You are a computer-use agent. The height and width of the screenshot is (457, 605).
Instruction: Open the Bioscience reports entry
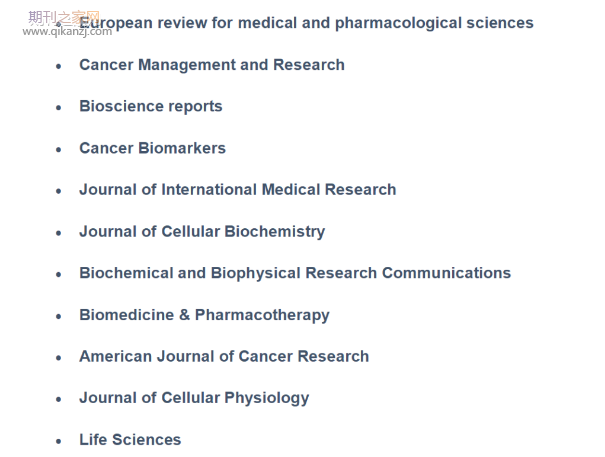151,107
